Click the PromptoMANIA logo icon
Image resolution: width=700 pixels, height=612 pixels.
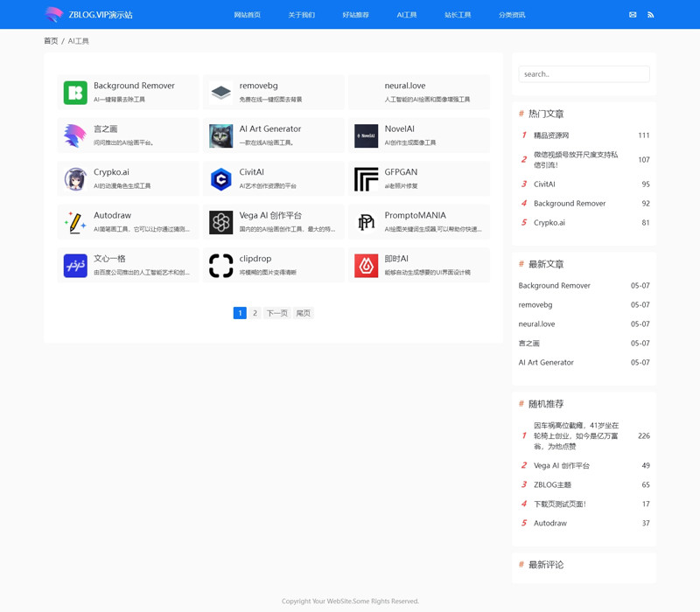pyautogui.click(x=366, y=223)
